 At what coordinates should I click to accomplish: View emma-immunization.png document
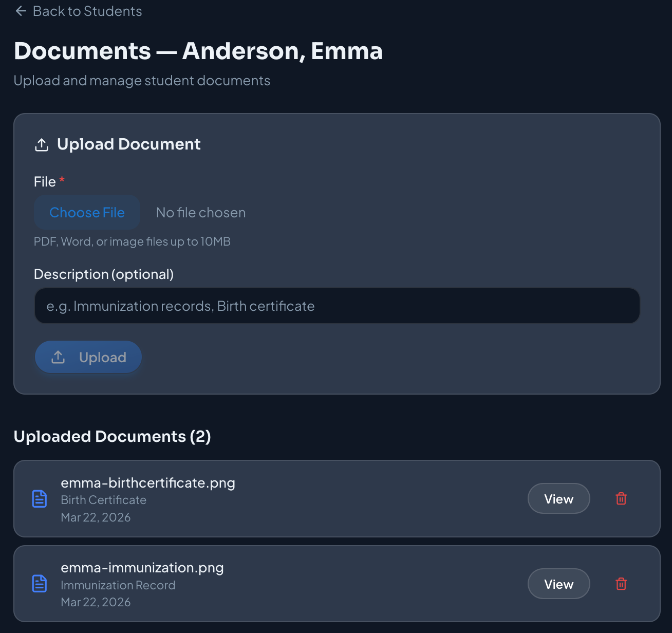(x=558, y=584)
